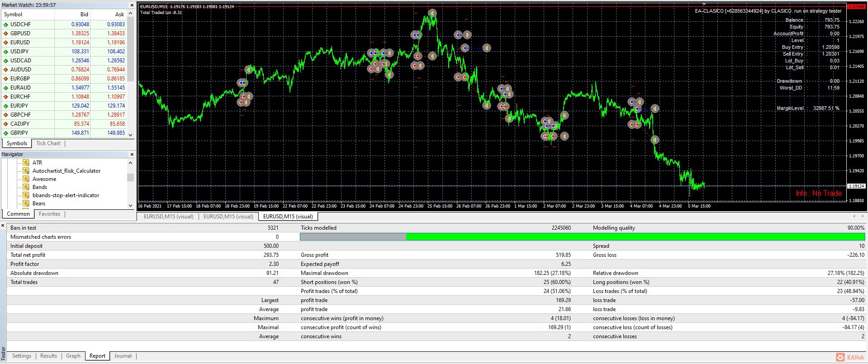Click the Initial deposit value 500.00
This screenshot has width=868, height=364.
[x=271, y=246]
